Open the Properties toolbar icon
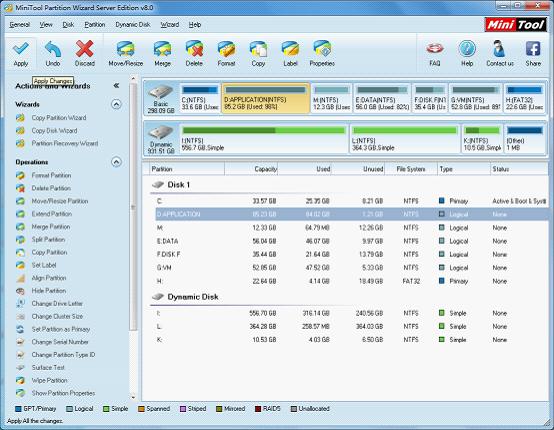The image size is (554, 430). [x=322, y=53]
